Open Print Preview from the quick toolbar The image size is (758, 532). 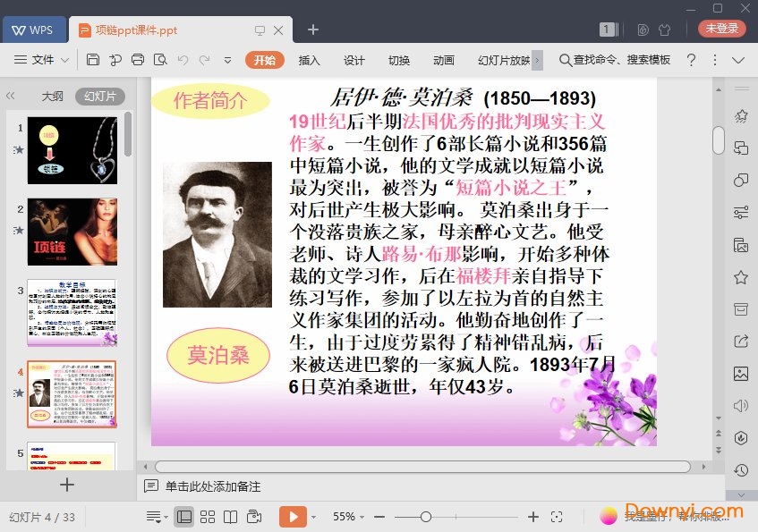tap(160, 60)
